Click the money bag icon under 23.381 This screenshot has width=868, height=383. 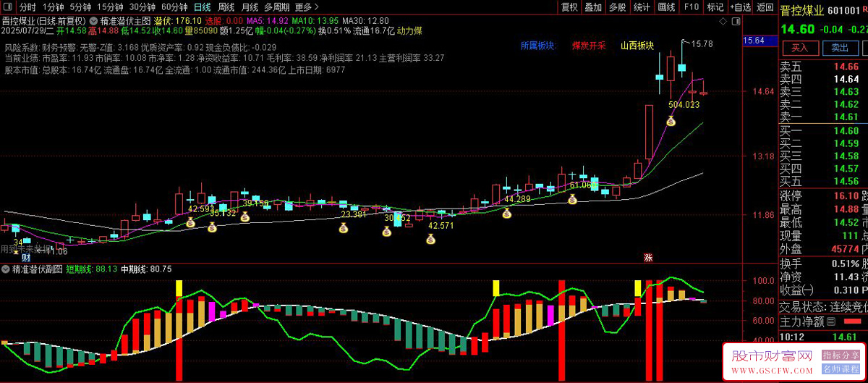[x=343, y=229]
